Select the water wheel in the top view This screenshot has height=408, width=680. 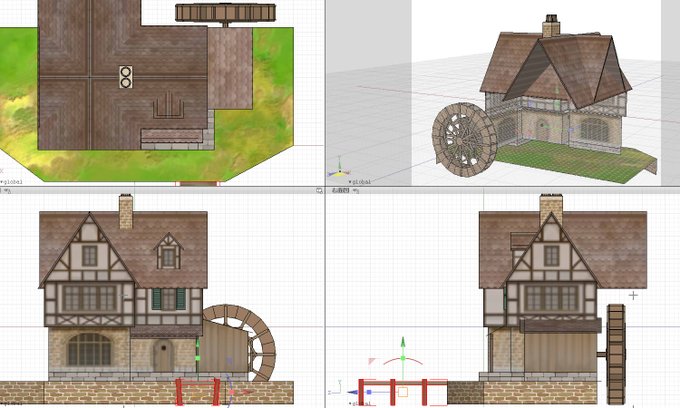226,13
